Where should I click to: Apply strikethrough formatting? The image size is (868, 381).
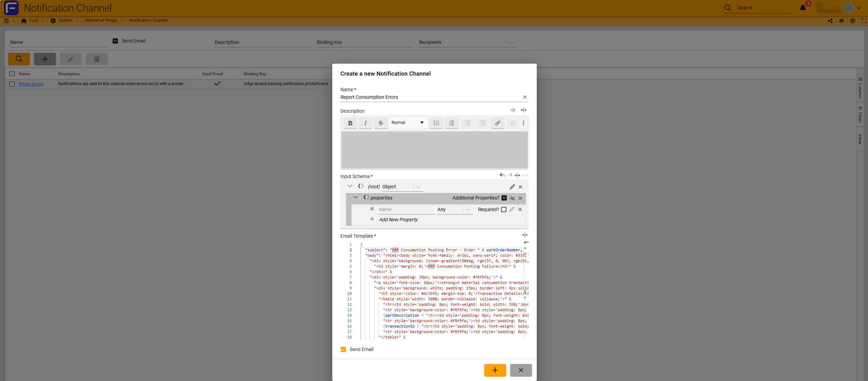(x=381, y=123)
